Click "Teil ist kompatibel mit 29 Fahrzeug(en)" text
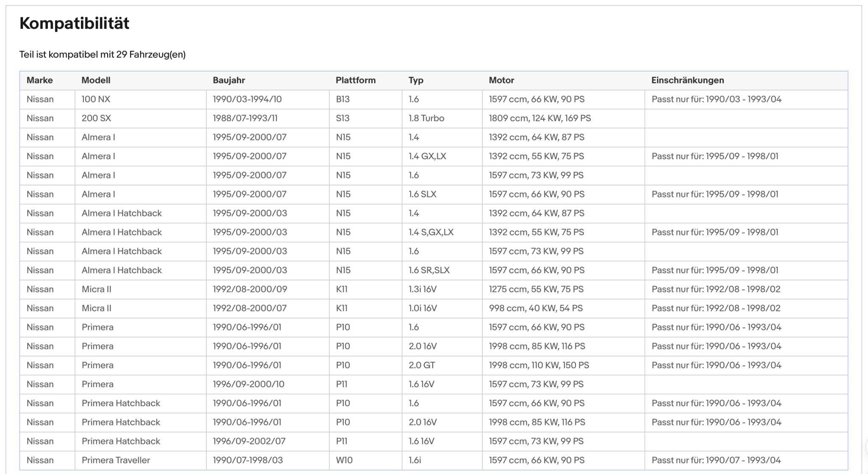 click(x=102, y=55)
